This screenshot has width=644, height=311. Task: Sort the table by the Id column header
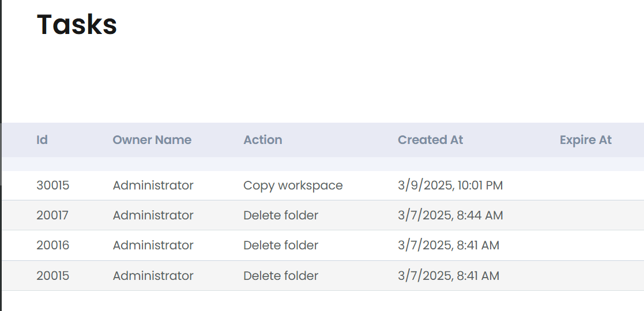[x=42, y=140]
